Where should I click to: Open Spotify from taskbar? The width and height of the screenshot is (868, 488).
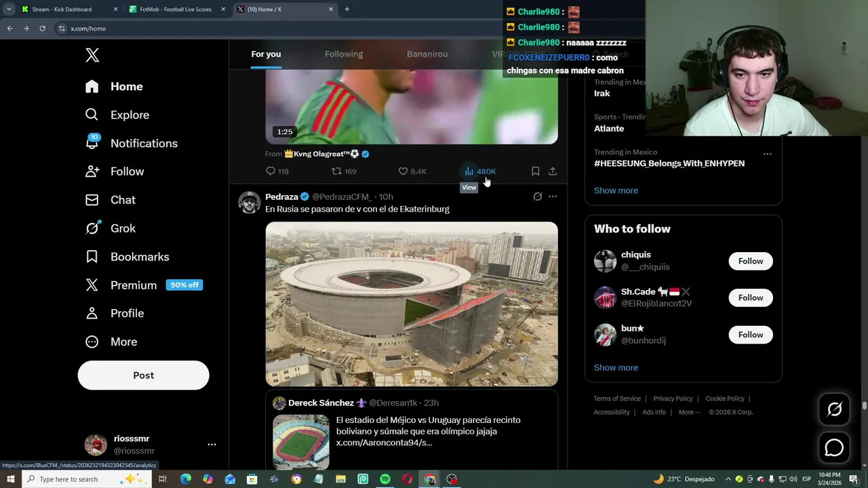(385, 479)
